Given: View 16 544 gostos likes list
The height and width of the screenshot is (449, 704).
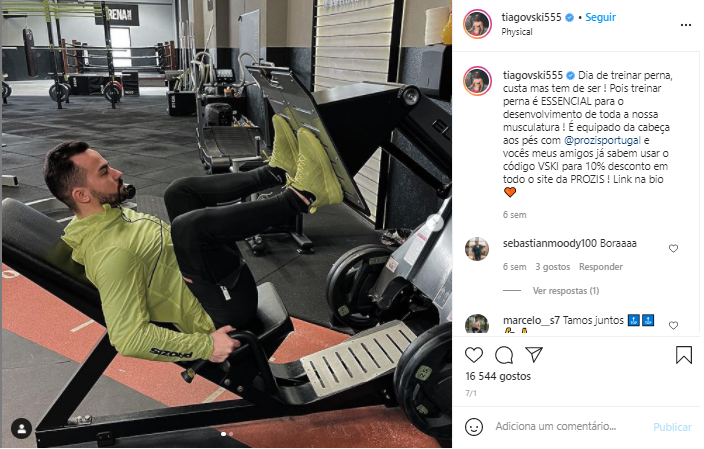Looking at the screenshot, I should (x=498, y=376).
